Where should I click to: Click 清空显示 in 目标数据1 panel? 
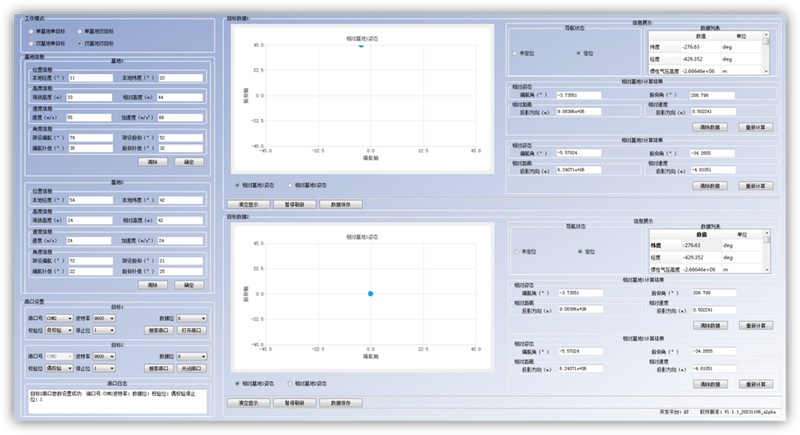(x=249, y=204)
